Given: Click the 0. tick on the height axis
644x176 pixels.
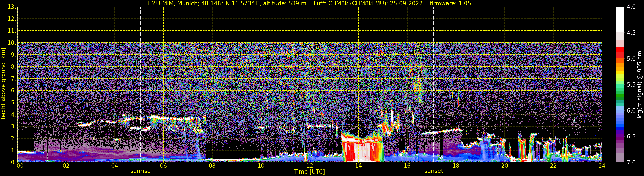Looking at the screenshot, I should point(13,162).
